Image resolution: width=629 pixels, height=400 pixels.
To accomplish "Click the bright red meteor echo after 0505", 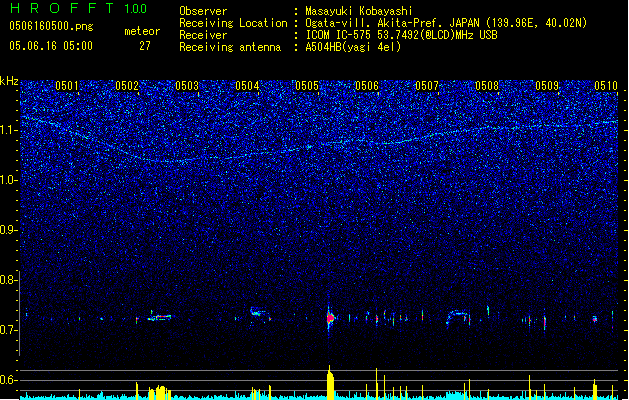I will tap(330, 318).
